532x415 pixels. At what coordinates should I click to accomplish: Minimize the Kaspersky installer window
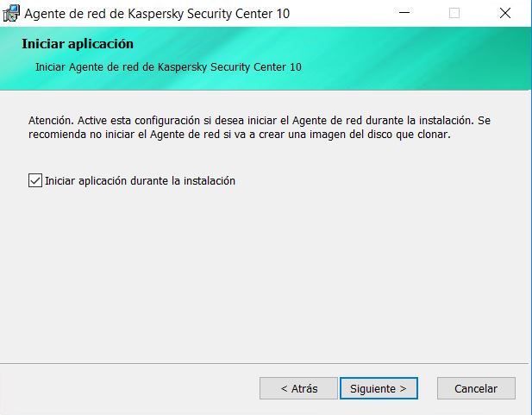tap(404, 13)
